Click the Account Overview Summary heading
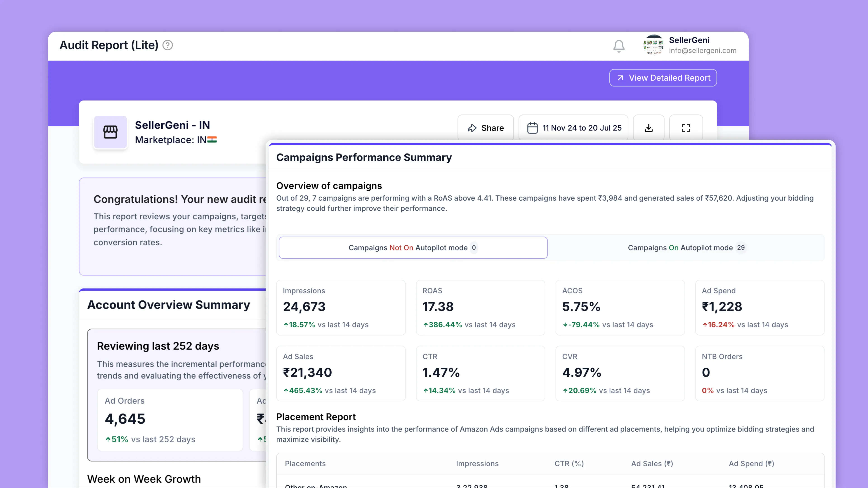The image size is (868, 488). click(168, 305)
